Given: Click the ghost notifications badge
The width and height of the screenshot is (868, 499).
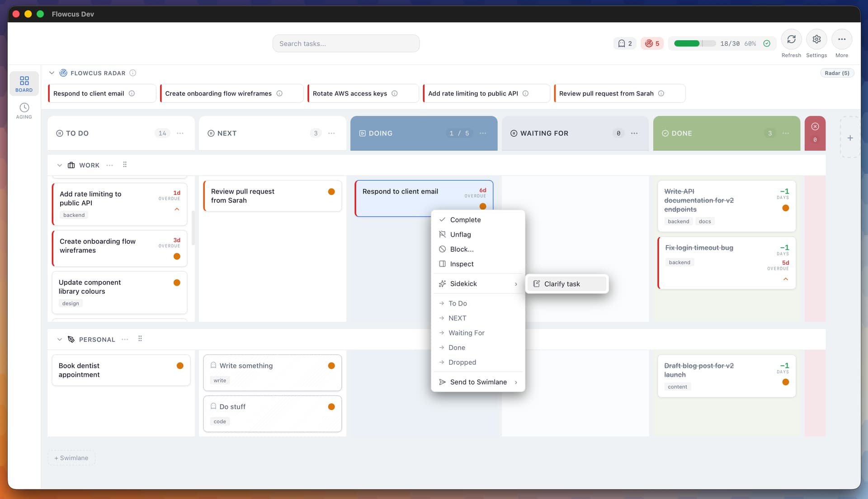Looking at the screenshot, I should 625,43.
